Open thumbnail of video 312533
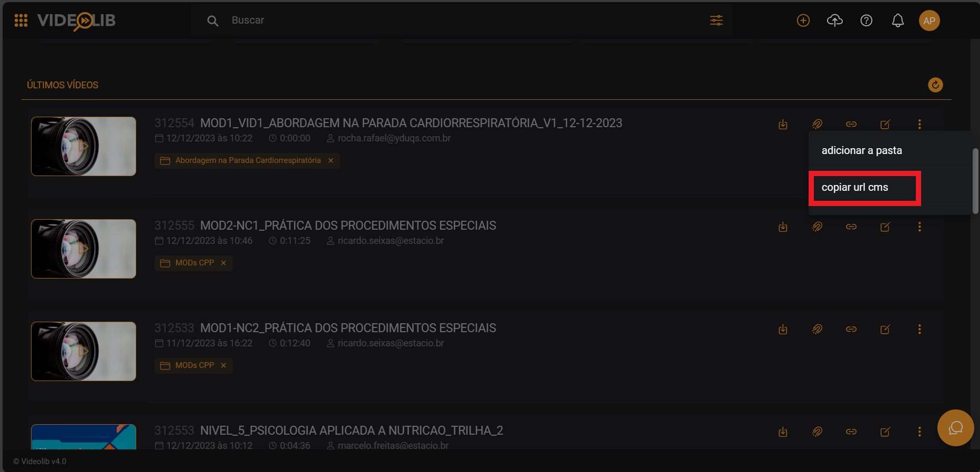The height and width of the screenshot is (472, 980). tap(84, 351)
